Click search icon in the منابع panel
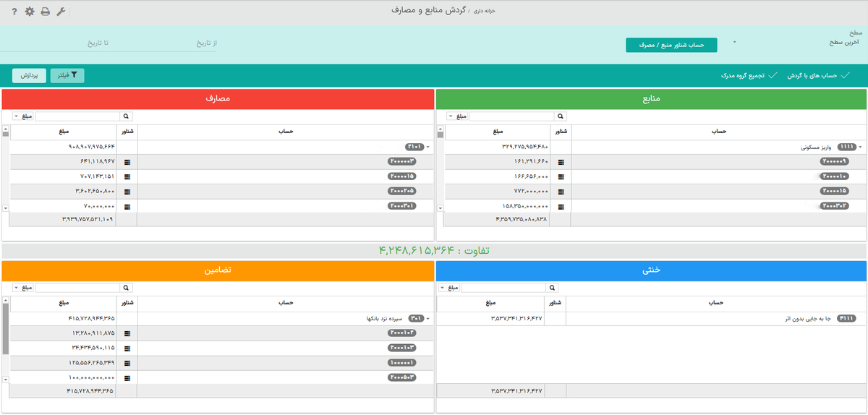The height and width of the screenshot is (415, 868). [x=561, y=116]
